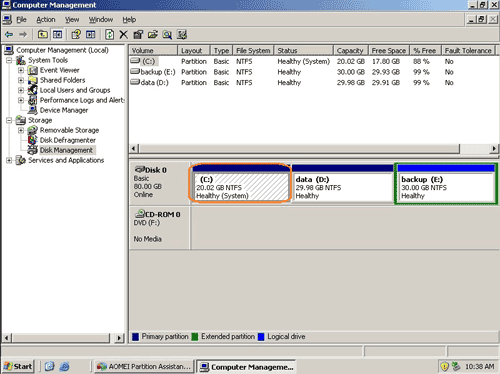
Task: Select the data (D:) partition block
Action: click(x=342, y=183)
